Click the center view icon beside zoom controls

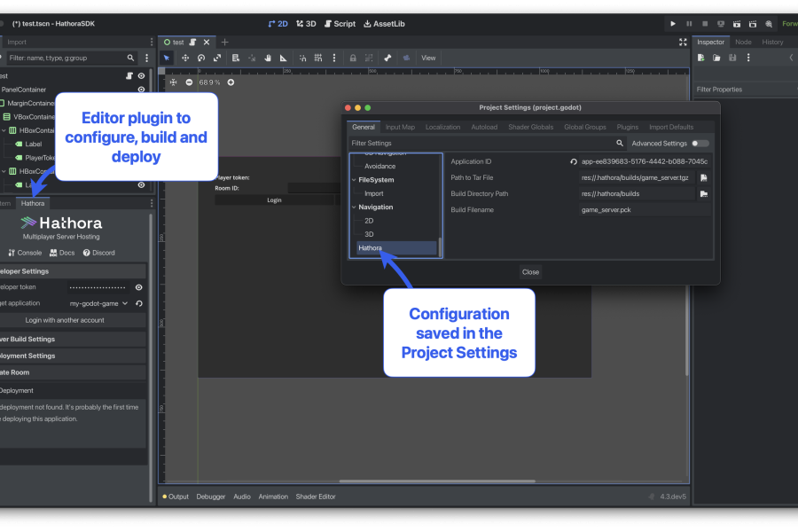[x=174, y=82]
